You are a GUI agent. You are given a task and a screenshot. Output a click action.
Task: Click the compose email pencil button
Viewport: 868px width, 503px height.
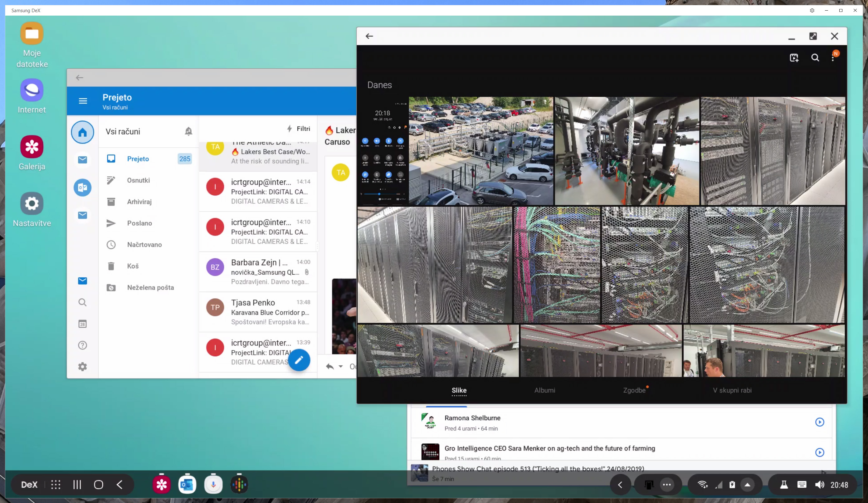[299, 360]
